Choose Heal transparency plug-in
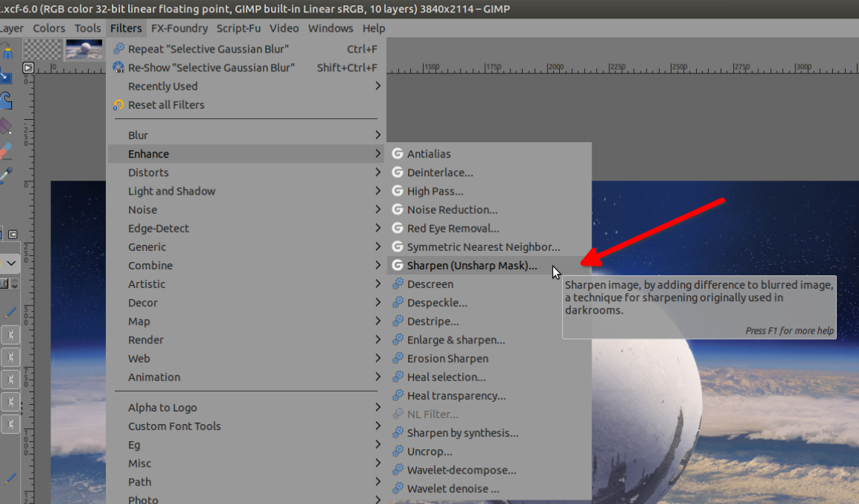The width and height of the screenshot is (859, 504). 489,396
